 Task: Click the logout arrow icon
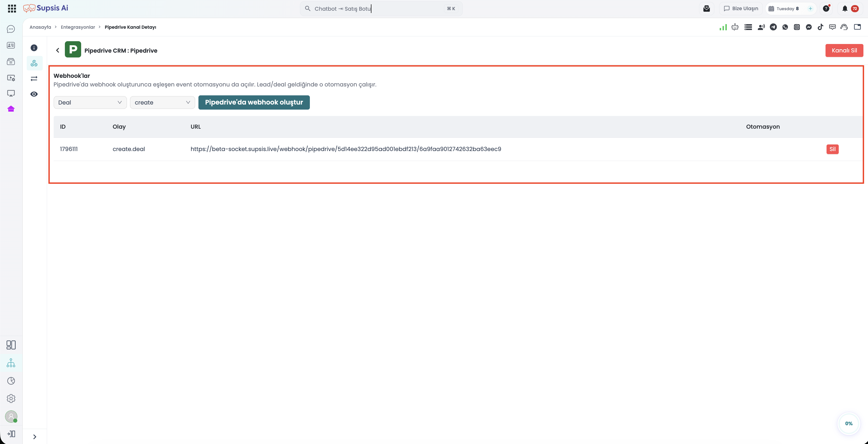[x=11, y=434]
